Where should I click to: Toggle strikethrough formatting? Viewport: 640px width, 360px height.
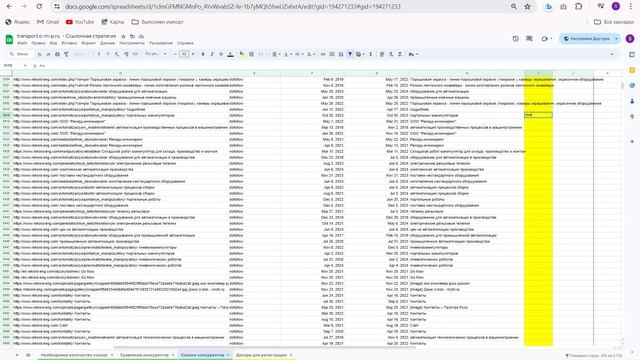221,54
